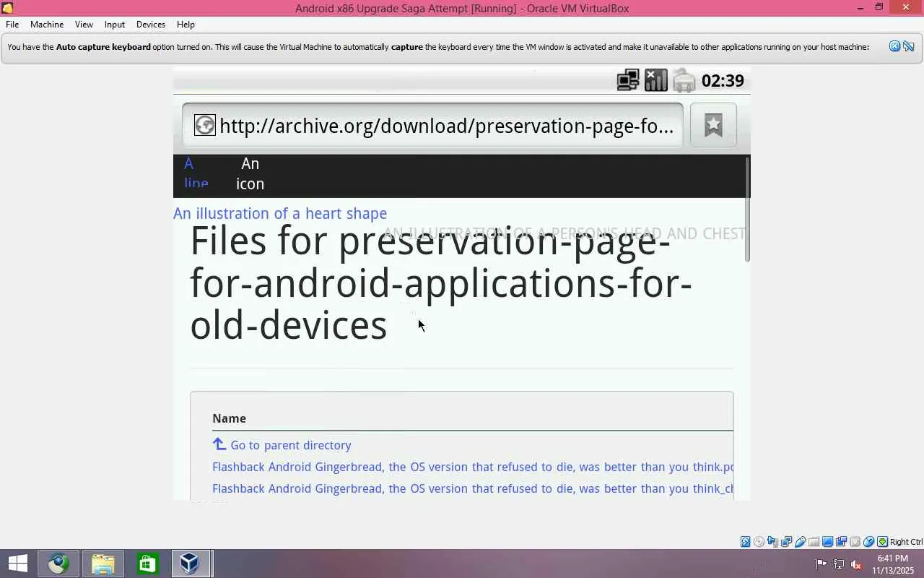
Task: Click the audio indicator in VirtualBox status bar
Action: click(x=773, y=542)
